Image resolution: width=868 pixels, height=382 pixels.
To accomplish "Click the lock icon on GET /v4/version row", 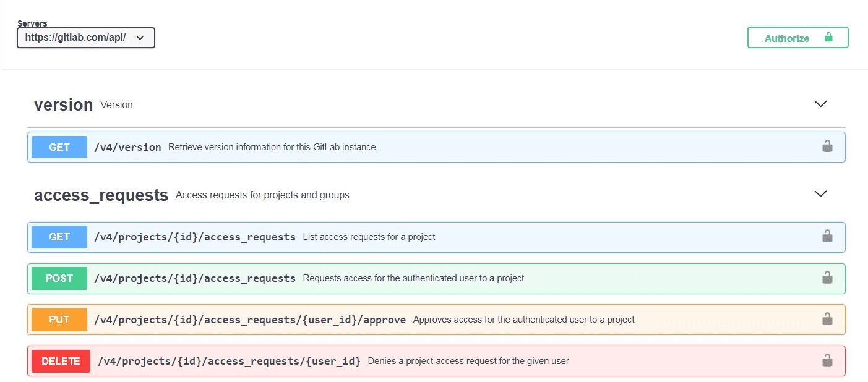I will point(827,146).
